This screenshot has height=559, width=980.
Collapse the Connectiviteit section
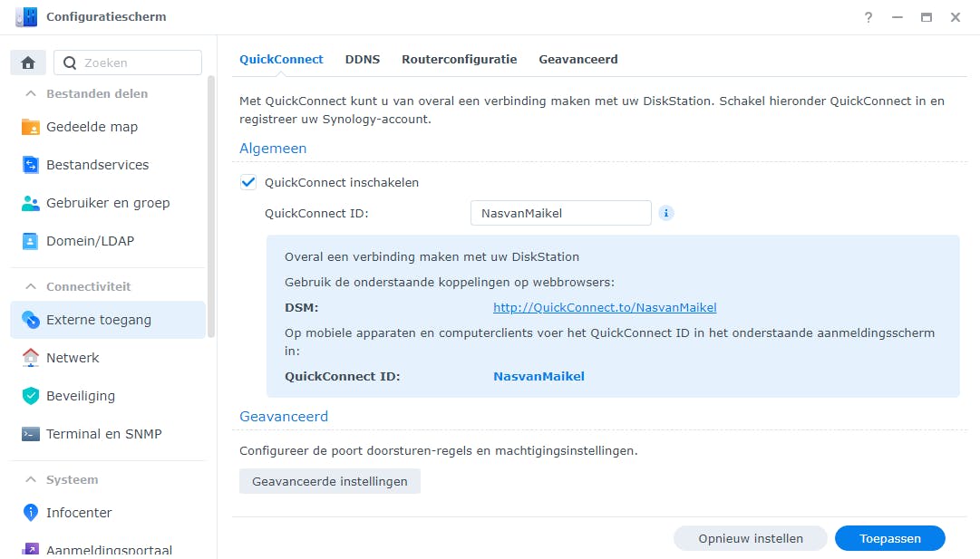pyautogui.click(x=31, y=286)
